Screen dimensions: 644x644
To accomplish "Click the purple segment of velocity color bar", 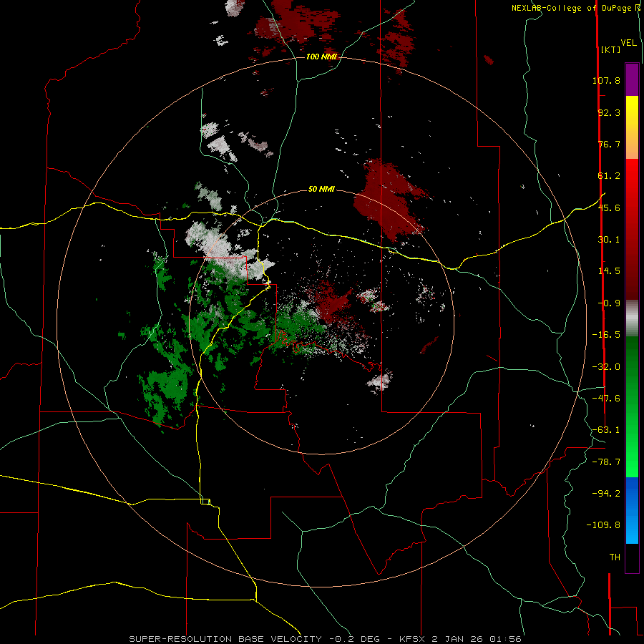I will pos(632,79).
